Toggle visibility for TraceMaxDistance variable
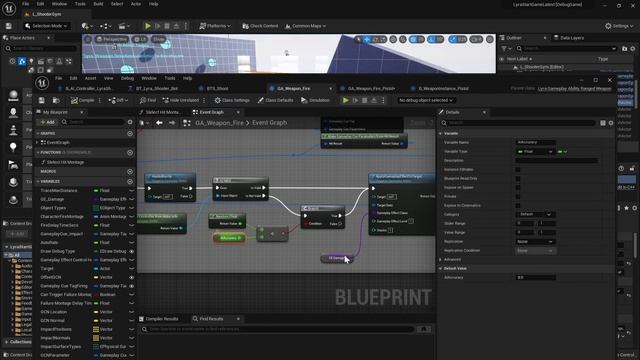 pyautogui.click(x=131, y=191)
